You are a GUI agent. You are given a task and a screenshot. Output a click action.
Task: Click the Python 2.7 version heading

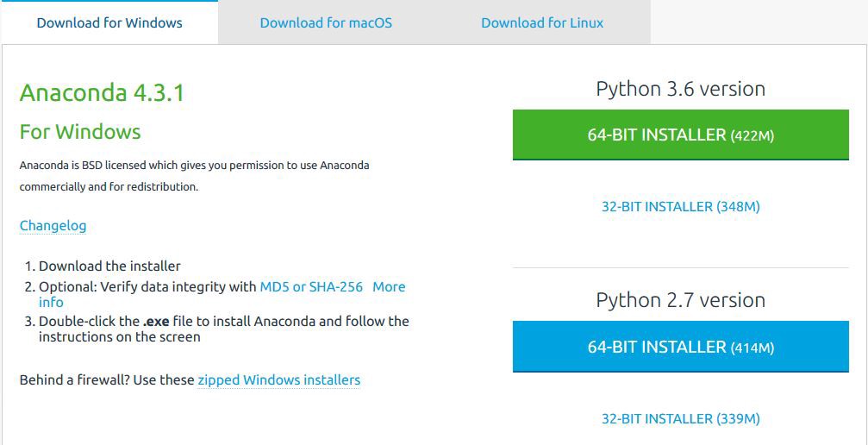click(681, 300)
